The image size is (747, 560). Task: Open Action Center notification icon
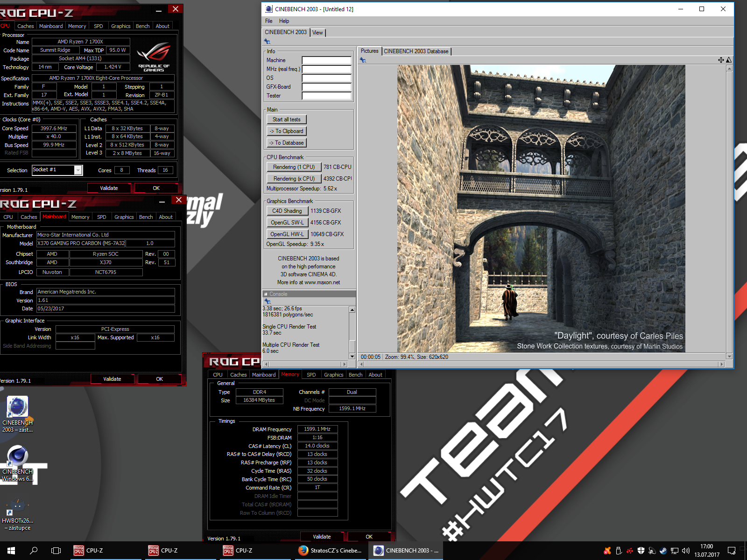point(732,551)
